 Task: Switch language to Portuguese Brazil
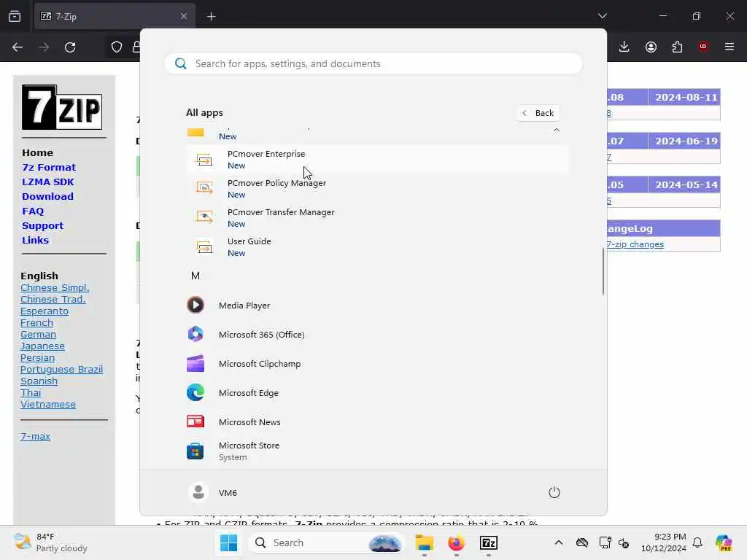(61, 370)
